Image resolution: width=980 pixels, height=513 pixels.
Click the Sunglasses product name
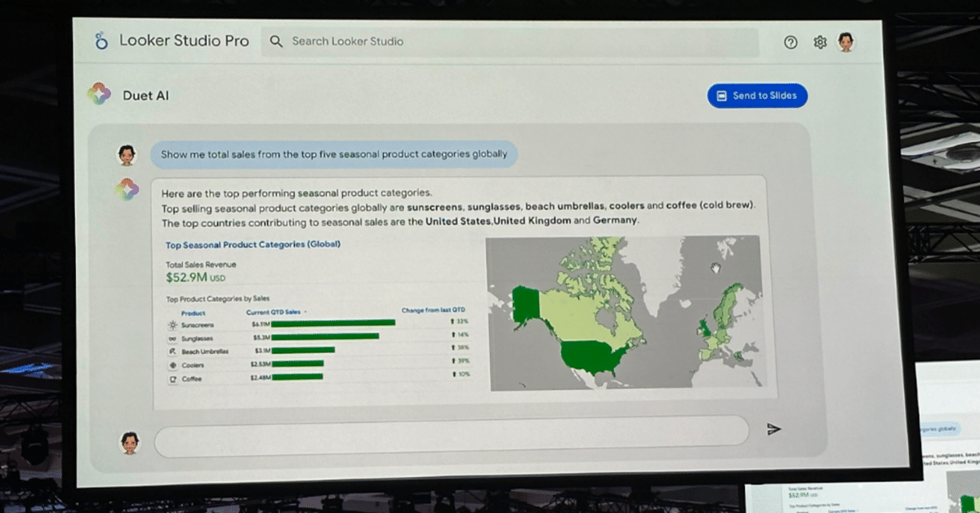click(197, 337)
